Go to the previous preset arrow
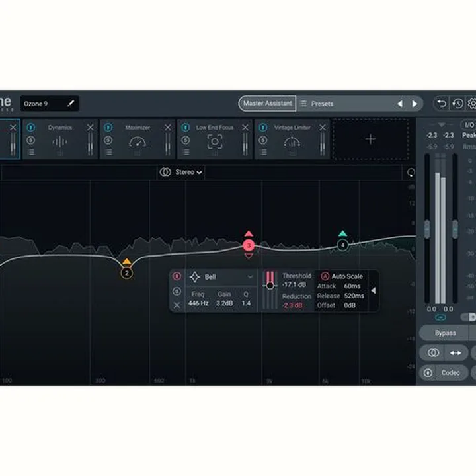Image resolution: width=476 pixels, height=476 pixels. coord(400,104)
